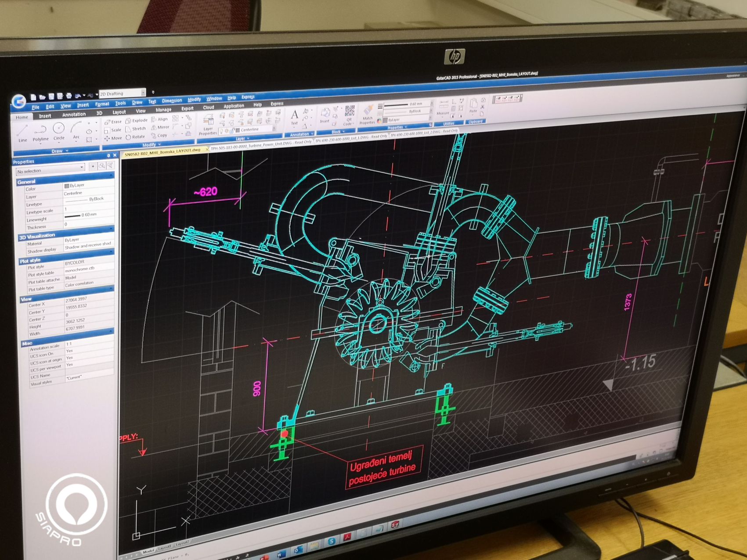The width and height of the screenshot is (747, 560).
Task: Click the Paste clipboard icon
Action: pos(473,106)
